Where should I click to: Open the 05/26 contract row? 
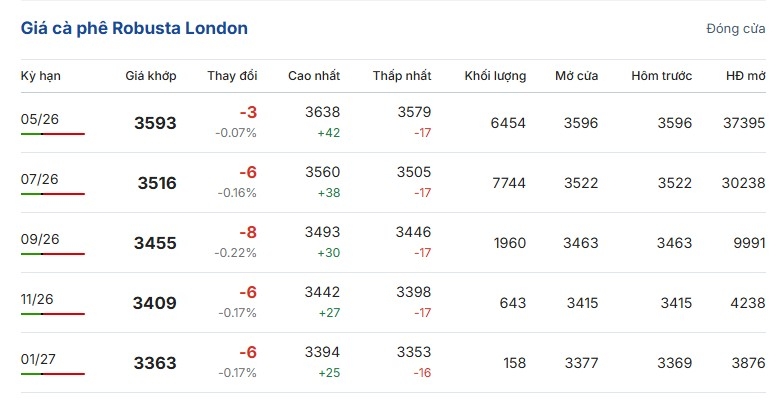point(40,119)
